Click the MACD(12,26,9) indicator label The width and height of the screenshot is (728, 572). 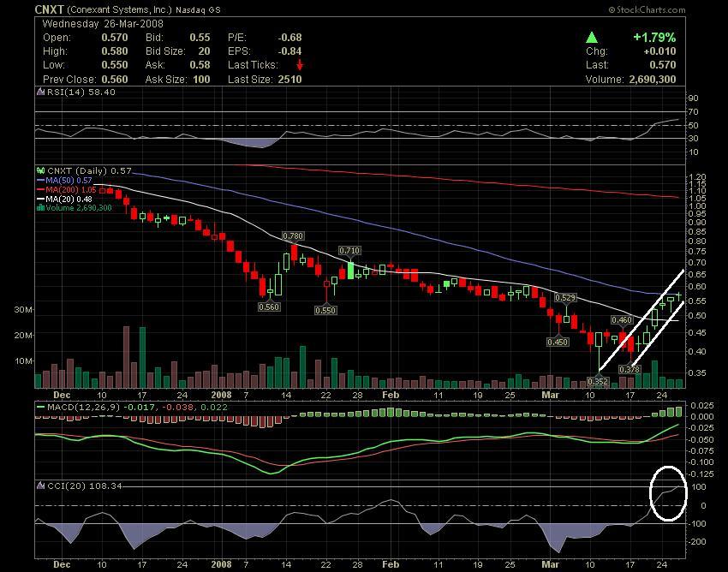pos(84,408)
